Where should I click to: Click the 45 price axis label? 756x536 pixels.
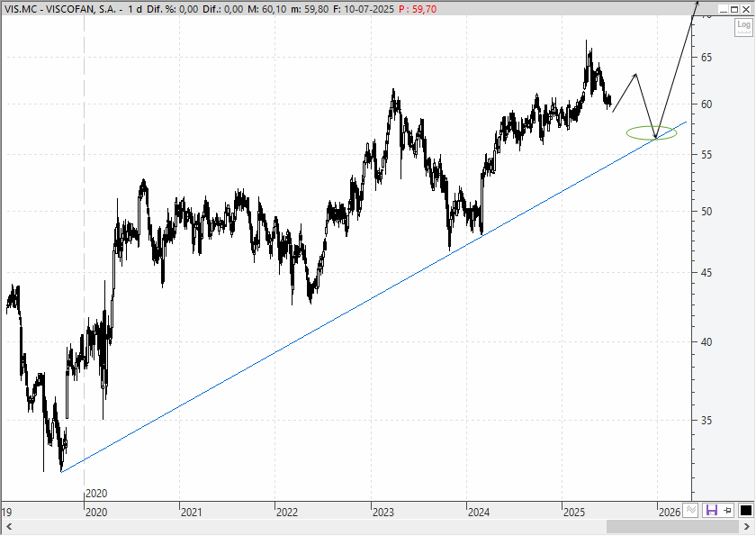[706, 273]
